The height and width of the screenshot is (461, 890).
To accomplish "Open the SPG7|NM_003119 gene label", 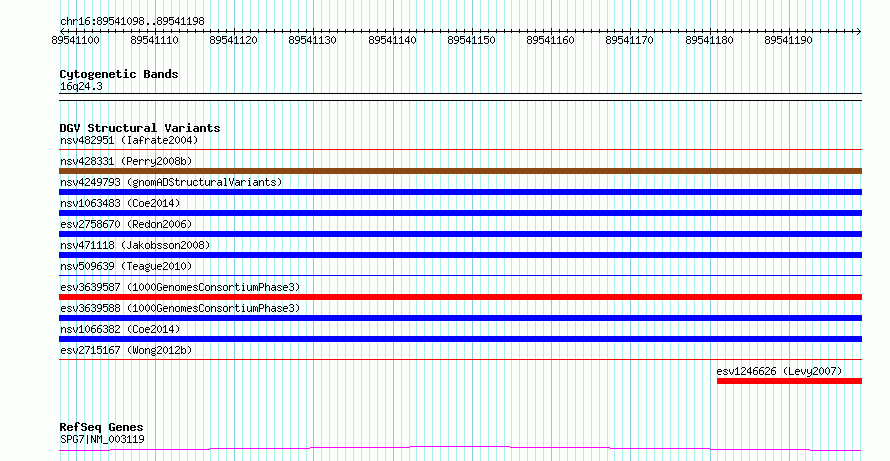I will pyautogui.click(x=102, y=439).
